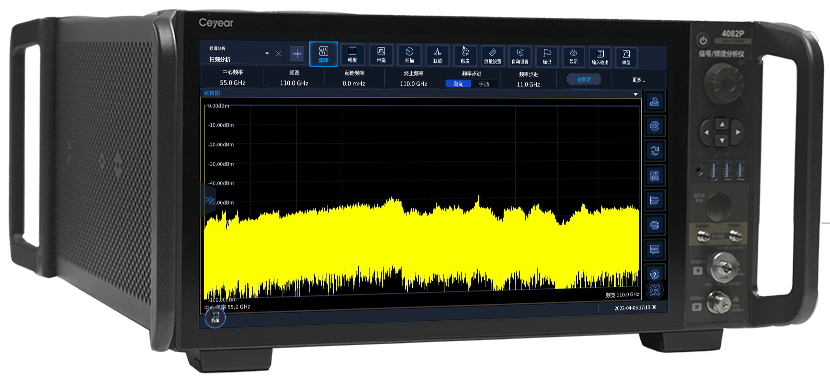Add a new measurement tab with plus
This screenshot has width=830, height=379.
pyautogui.click(x=297, y=53)
